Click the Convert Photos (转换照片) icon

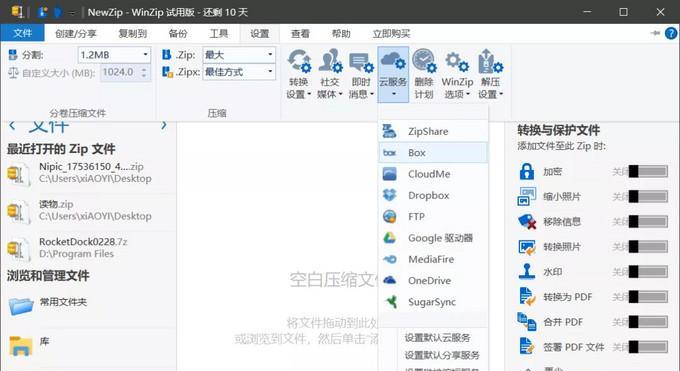click(527, 247)
